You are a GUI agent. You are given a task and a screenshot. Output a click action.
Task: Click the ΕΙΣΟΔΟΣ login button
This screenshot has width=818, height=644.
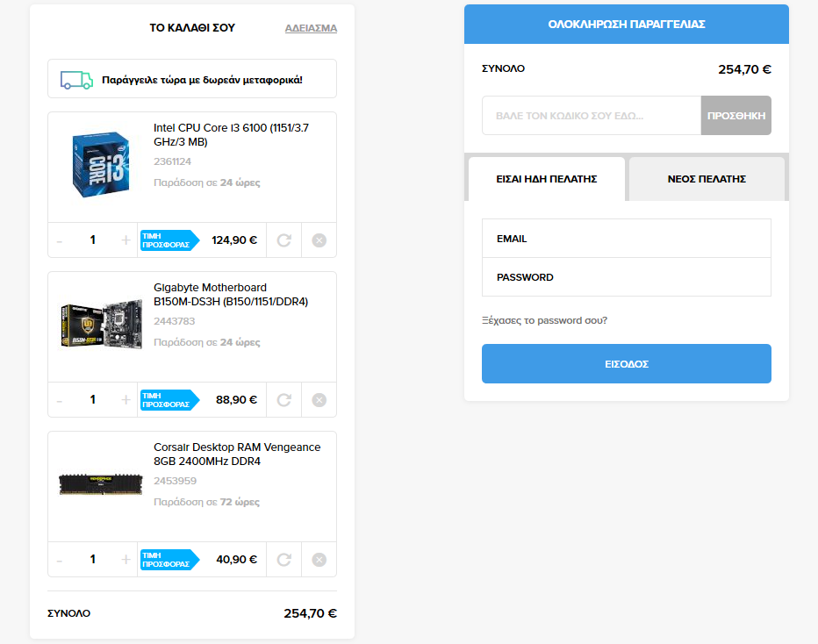[x=627, y=364]
